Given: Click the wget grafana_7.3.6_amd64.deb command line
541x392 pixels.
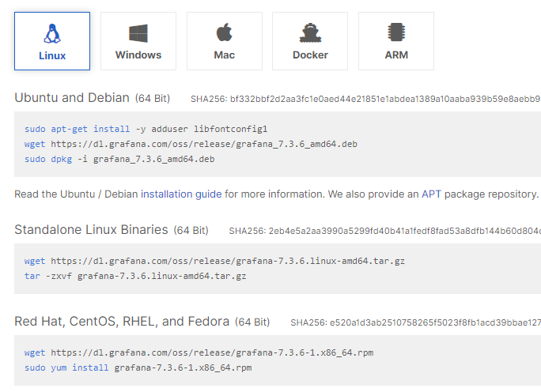Looking at the screenshot, I should [x=191, y=144].
